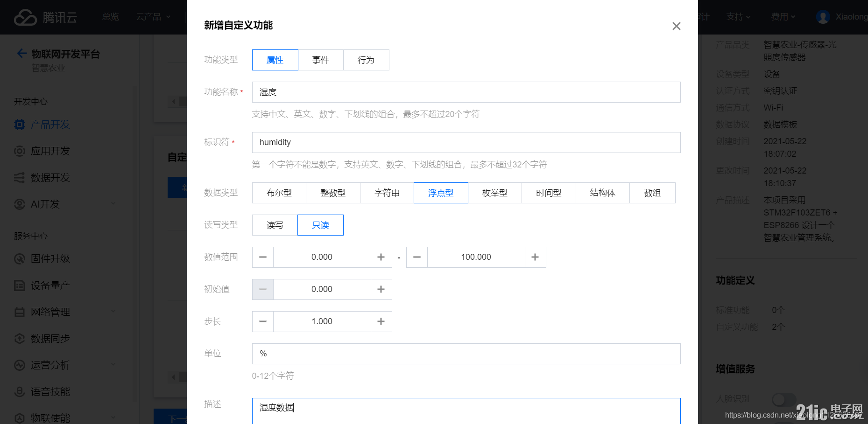Screen dimensions: 868x424
Task: Expand the 运营分析 submenu chevron
Action: pos(113,365)
